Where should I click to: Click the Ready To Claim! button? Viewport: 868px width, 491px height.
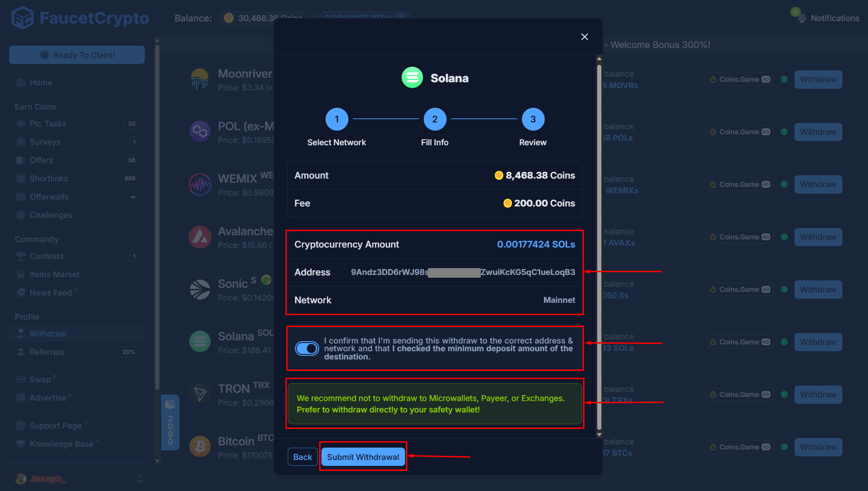pos(77,55)
